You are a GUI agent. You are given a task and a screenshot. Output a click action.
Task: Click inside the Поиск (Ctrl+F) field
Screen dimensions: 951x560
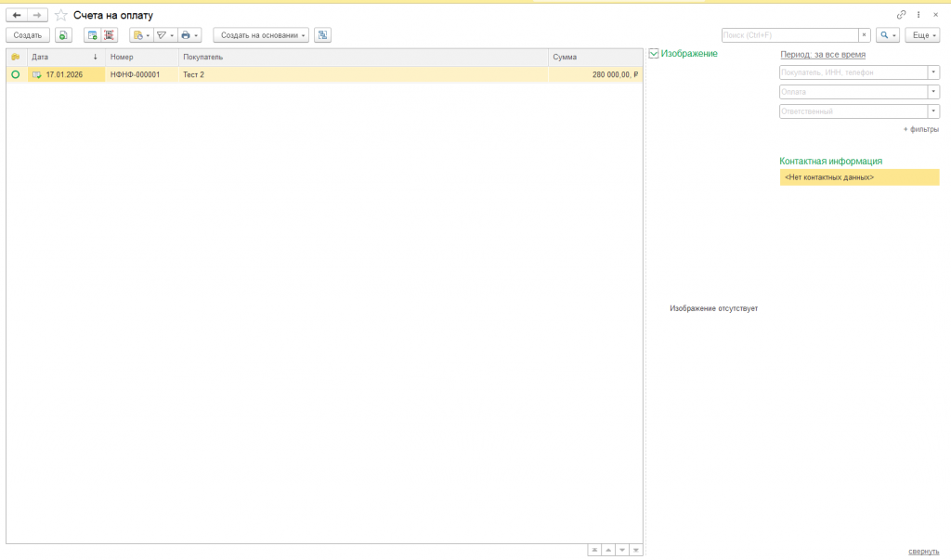click(x=789, y=35)
